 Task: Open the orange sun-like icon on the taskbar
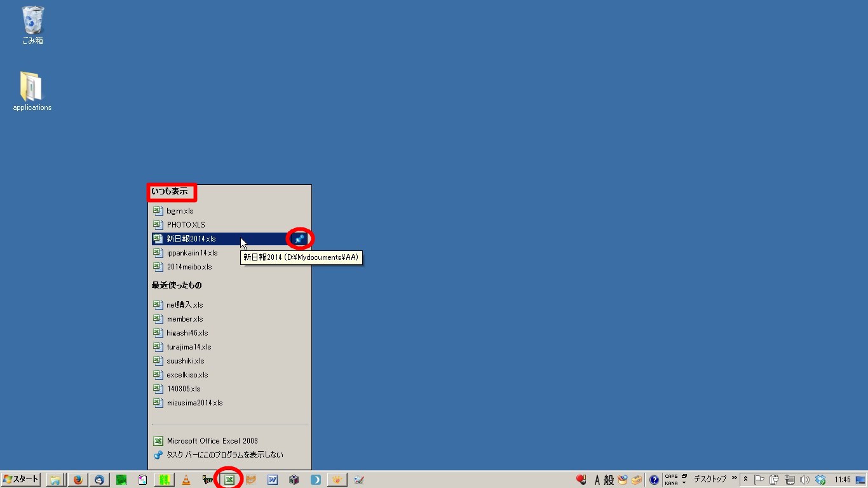337,480
